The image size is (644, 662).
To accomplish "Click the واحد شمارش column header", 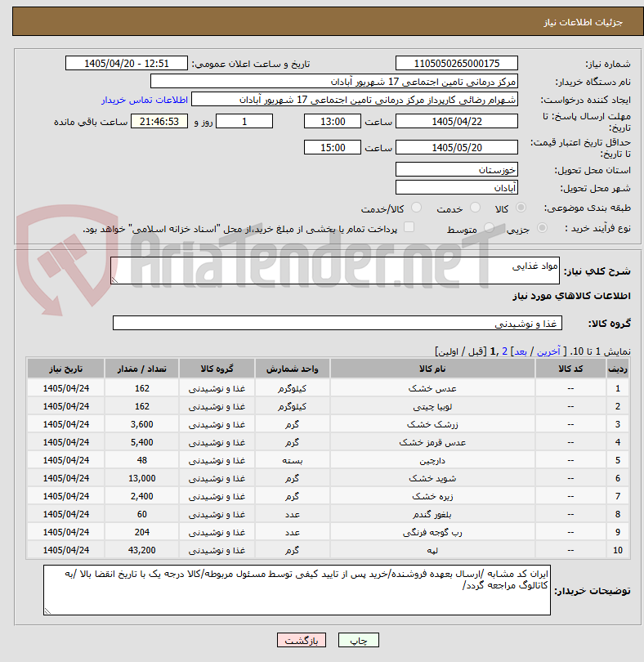I will click(293, 369).
